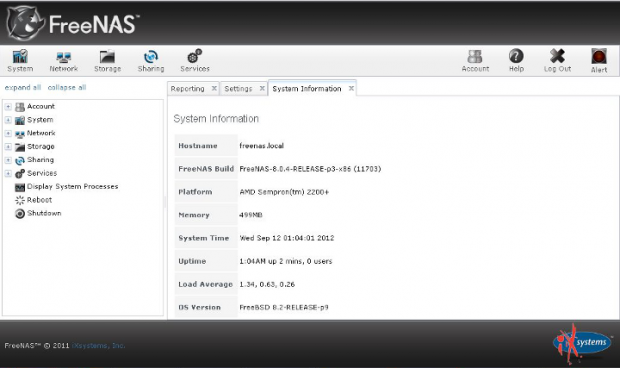The height and width of the screenshot is (368, 620).
Task: Click the System Information heading
Action: (216, 119)
